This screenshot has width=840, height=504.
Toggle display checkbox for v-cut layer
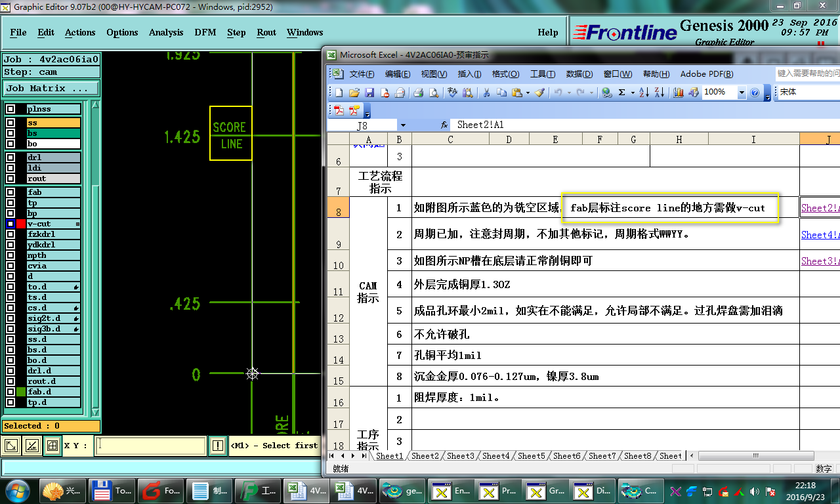[10, 224]
